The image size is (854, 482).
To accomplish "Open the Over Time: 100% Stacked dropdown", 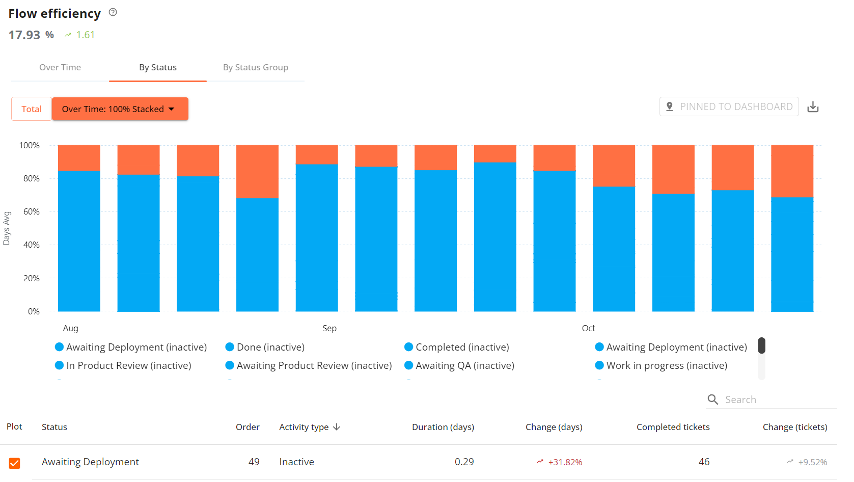I will click(120, 109).
